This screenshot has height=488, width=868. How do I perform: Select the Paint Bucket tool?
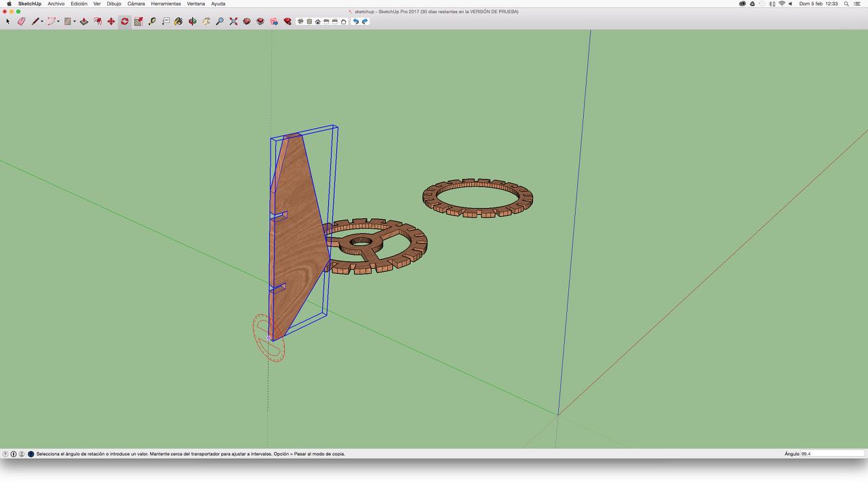click(x=179, y=22)
